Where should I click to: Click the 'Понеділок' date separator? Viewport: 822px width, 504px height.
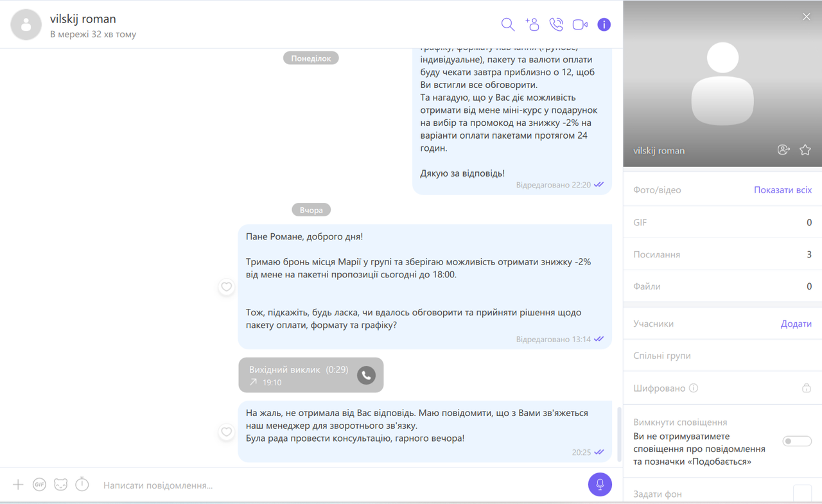coord(311,58)
